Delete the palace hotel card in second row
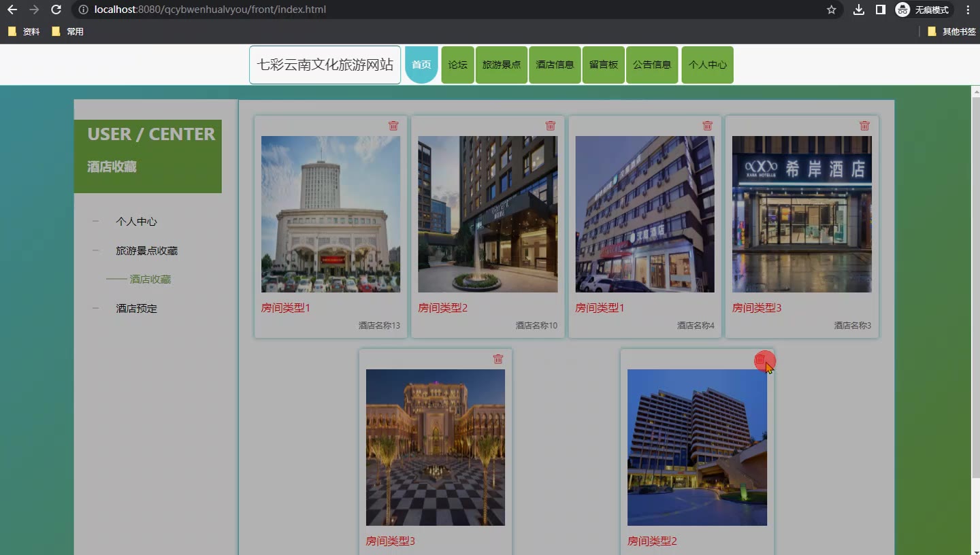The image size is (980, 555). [x=498, y=359]
